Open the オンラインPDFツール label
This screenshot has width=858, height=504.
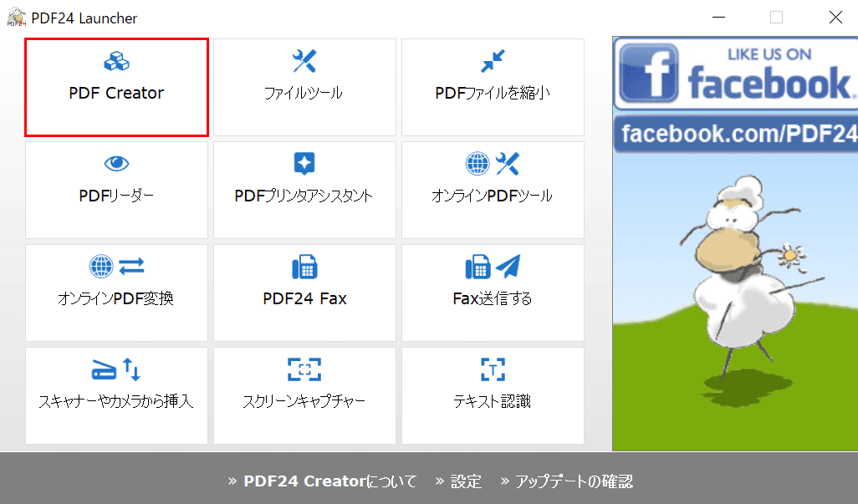tap(493, 196)
